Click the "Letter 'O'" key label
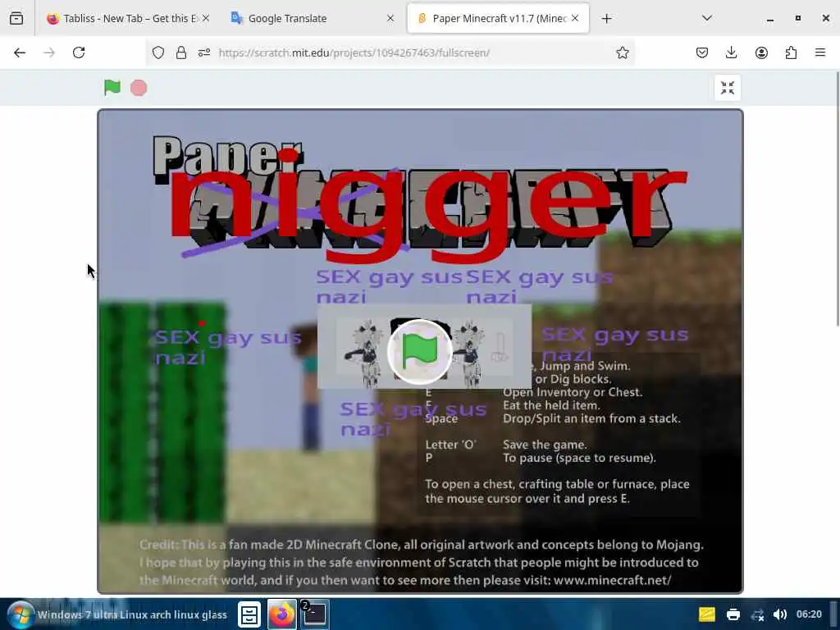 pyautogui.click(x=450, y=445)
